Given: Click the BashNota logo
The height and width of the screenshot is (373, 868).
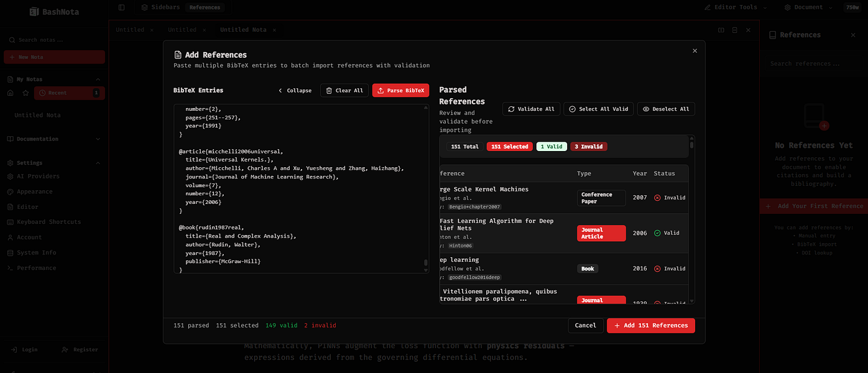Looking at the screenshot, I should tap(54, 12).
